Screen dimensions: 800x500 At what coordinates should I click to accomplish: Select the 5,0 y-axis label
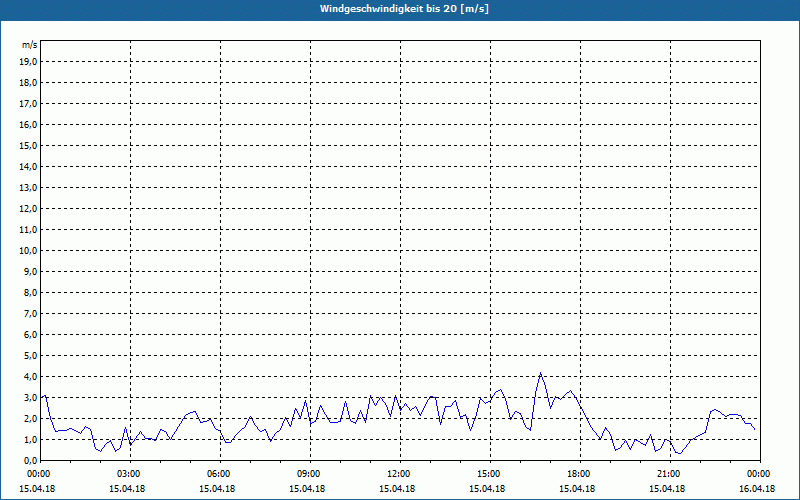tap(30, 356)
